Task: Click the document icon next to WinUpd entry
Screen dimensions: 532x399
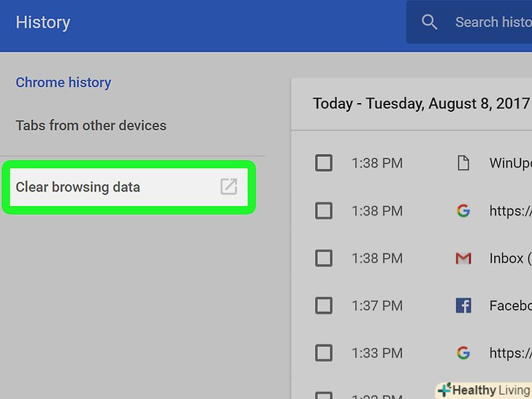Action: (x=463, y=163)
